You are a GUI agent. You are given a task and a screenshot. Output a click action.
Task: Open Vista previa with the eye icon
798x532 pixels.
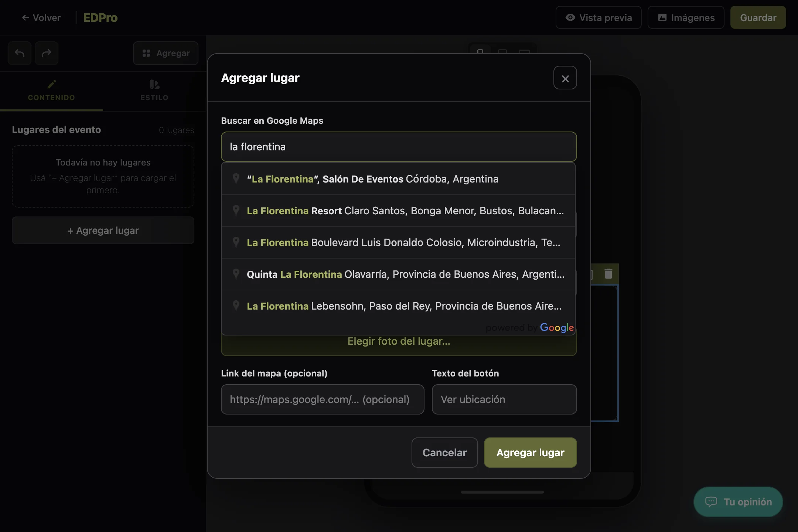[x=598, y=18]
